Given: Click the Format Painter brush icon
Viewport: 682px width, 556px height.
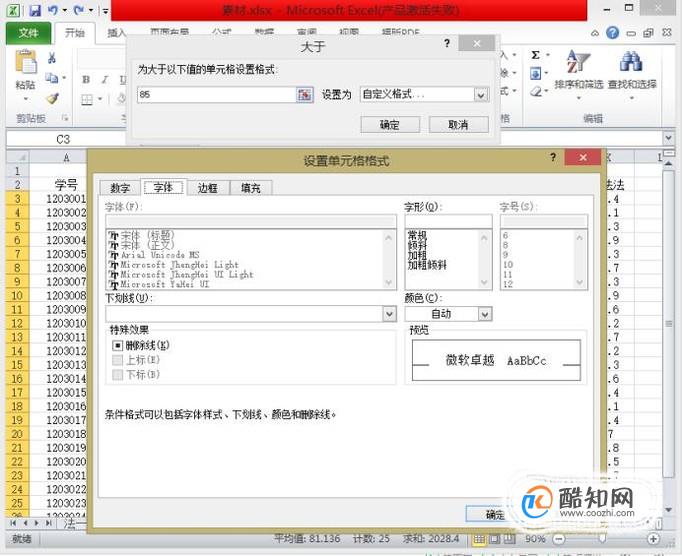Looking at the screenshot, I should 52,99.
